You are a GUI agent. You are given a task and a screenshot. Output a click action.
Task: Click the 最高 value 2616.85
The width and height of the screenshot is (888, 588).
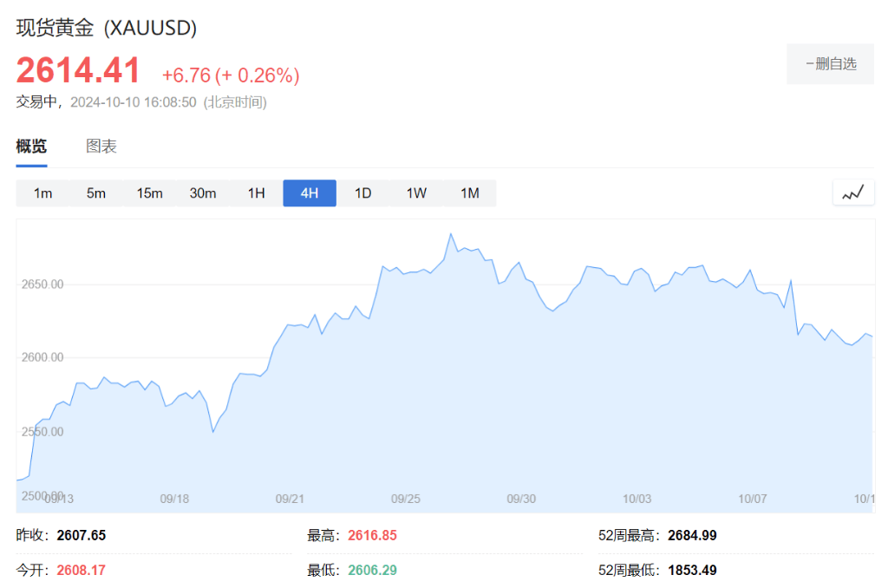372,535
